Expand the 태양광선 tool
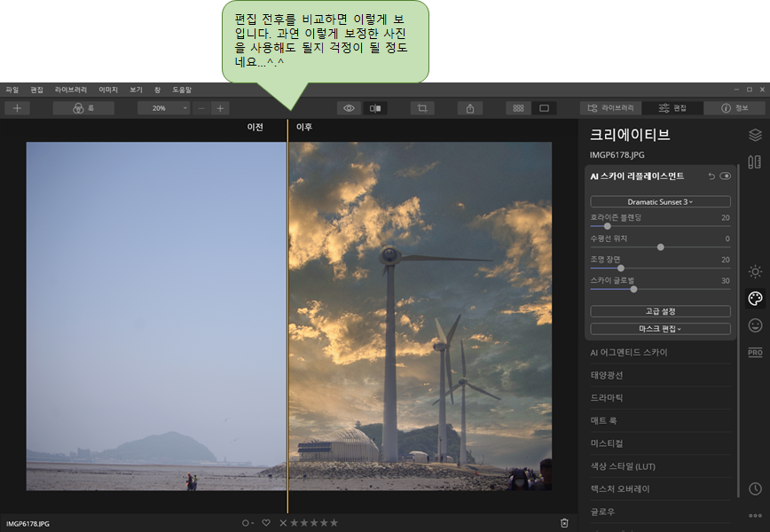This screenshot has height=532, width=770. [x=660, y=375]
